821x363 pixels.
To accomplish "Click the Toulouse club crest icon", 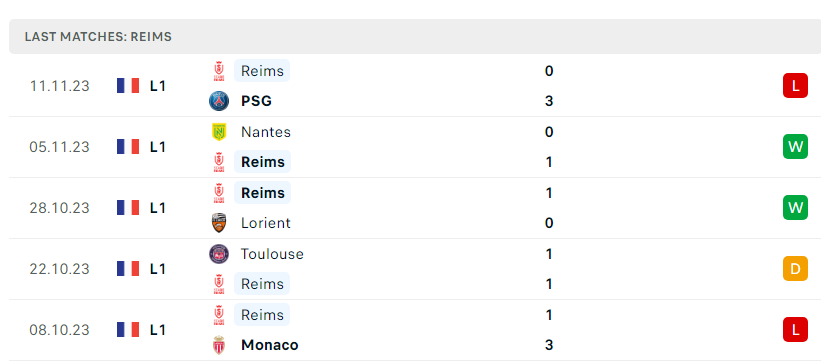I will 219,254.
